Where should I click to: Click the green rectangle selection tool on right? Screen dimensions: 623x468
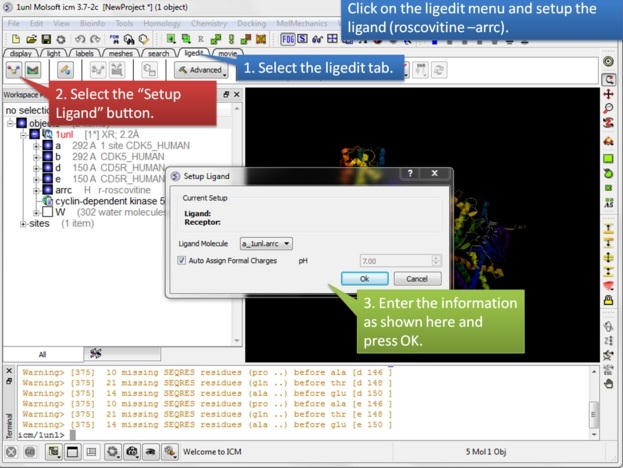[x=608, y=158]
